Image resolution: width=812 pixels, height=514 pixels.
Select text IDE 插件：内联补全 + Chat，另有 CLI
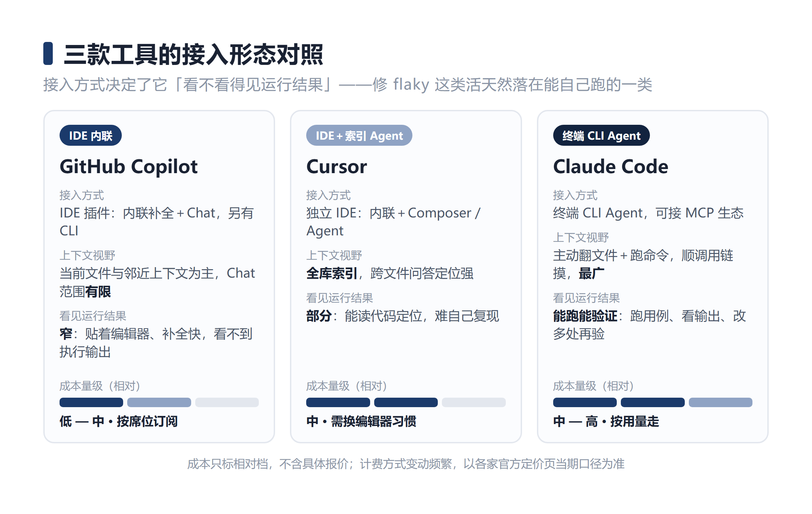click(157, 222)
